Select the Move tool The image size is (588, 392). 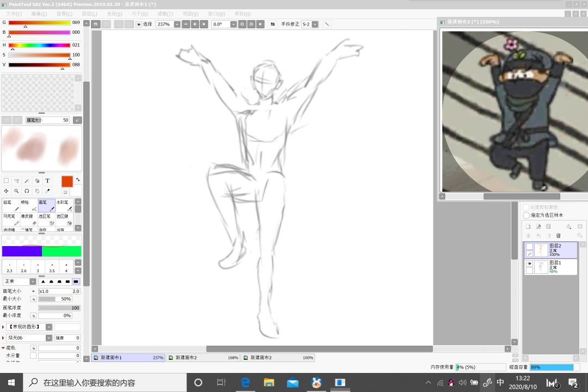pos(6,191)
